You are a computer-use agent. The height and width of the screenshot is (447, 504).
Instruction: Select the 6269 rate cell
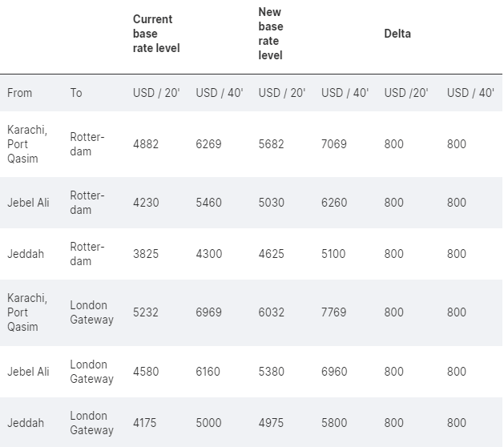point(208,144)
